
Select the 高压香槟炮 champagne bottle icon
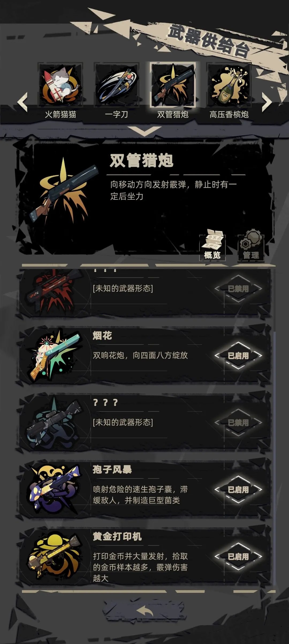tap(229, 85)
